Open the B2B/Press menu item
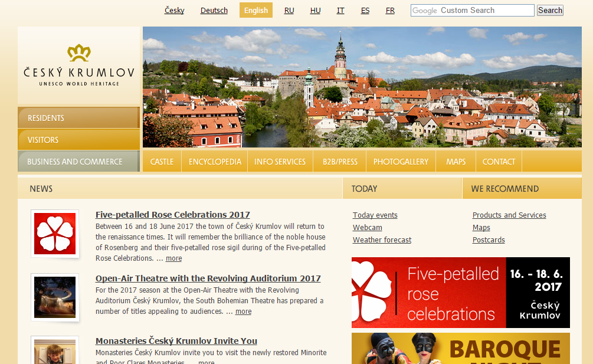Screen dimensions: 593x364 click(340, 162)
